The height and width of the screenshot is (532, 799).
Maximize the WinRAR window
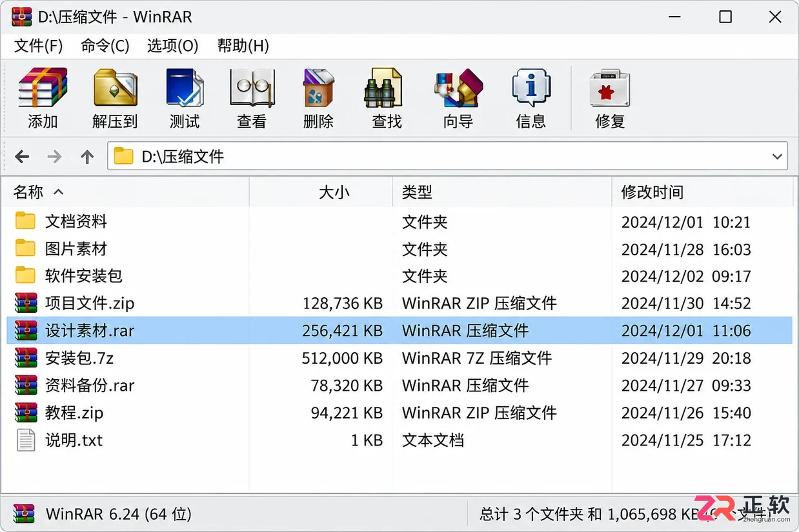point(725,17)
